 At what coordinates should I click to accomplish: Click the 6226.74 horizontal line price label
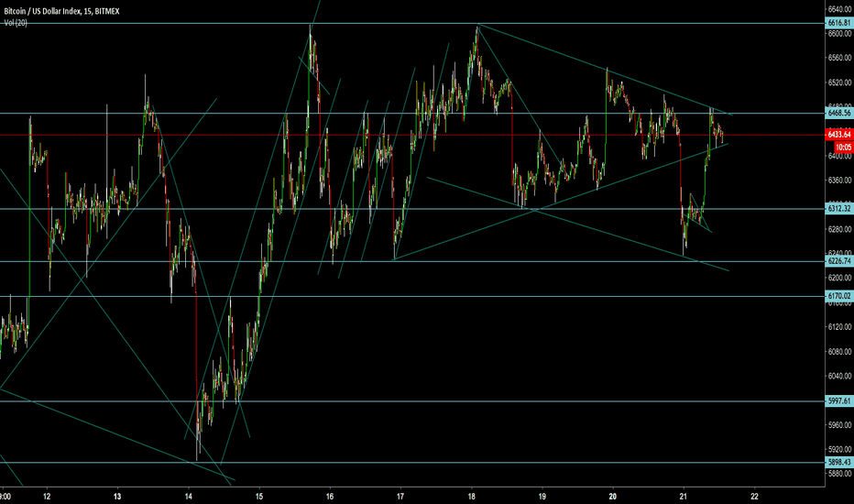838,261
